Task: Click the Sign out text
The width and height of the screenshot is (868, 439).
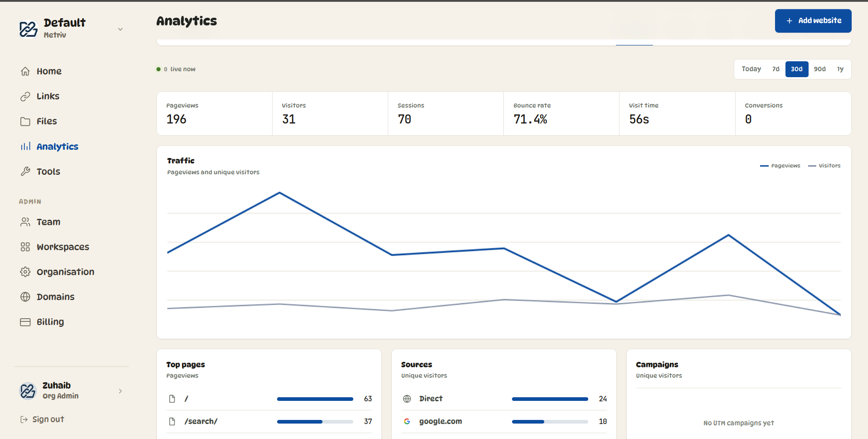Action: [48, 419]
